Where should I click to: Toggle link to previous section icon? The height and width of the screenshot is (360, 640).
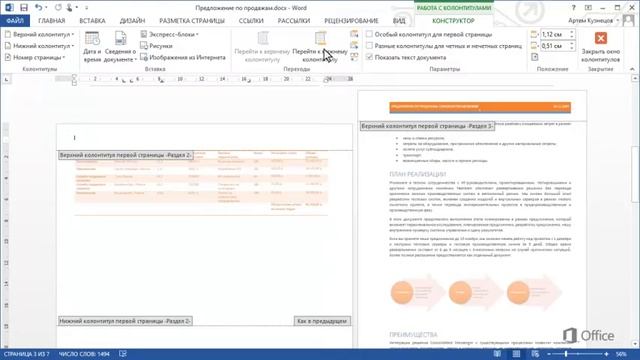coord(354,57)
